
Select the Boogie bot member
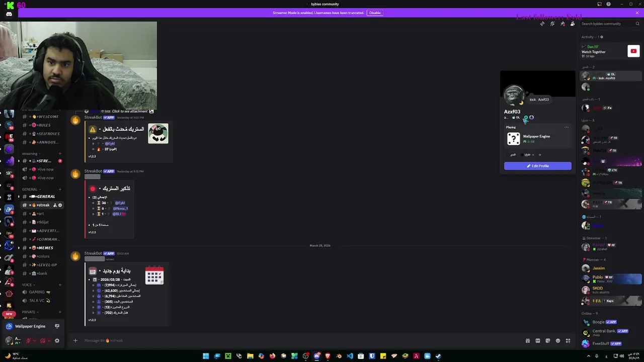(611, 322)
